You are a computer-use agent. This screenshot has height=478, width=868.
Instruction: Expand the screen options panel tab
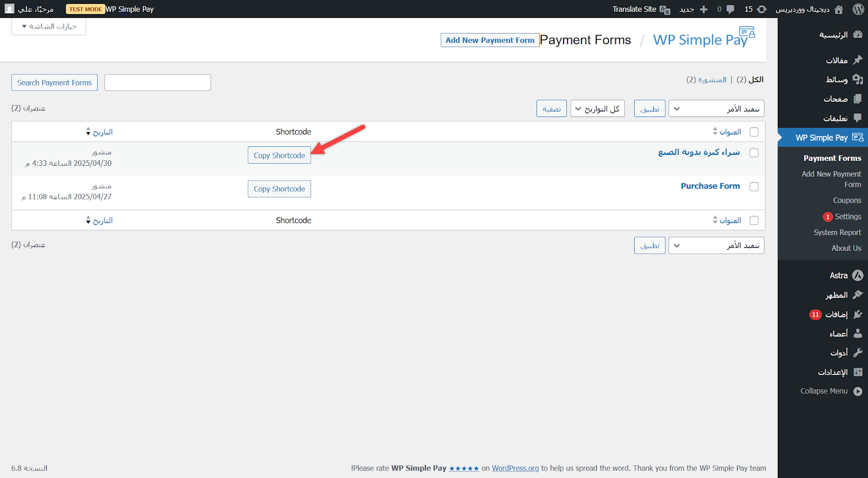coord(49,26)
